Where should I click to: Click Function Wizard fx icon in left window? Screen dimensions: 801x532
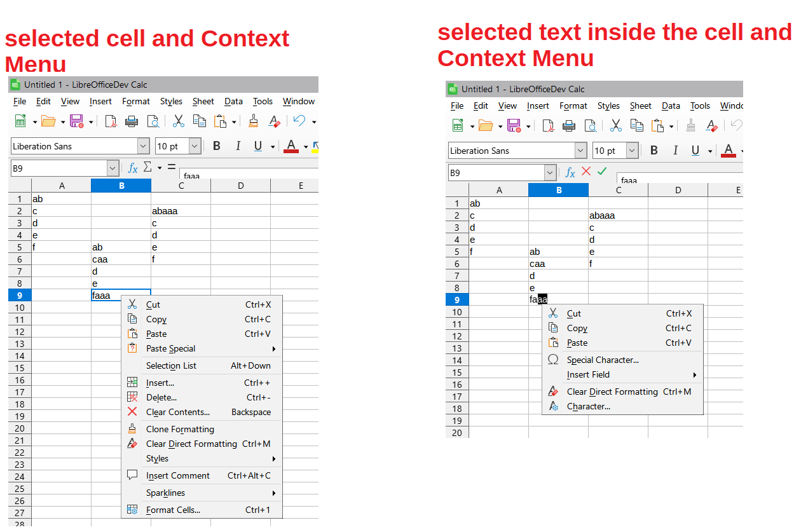[133, 168]
